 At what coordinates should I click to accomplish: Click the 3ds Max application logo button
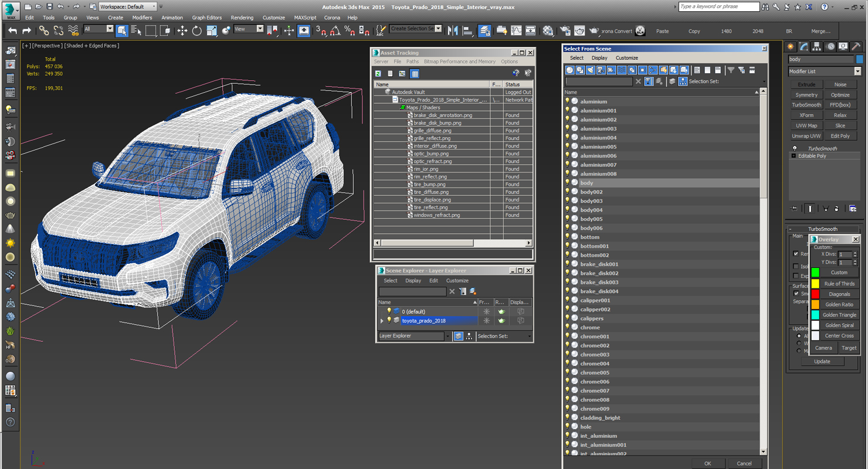pos(10,9)
